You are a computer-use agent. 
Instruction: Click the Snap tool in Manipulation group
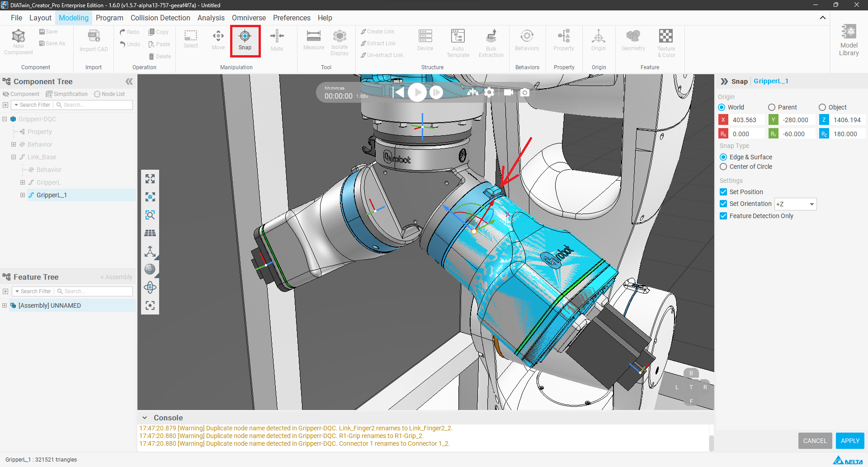click(x=245, y=40)
